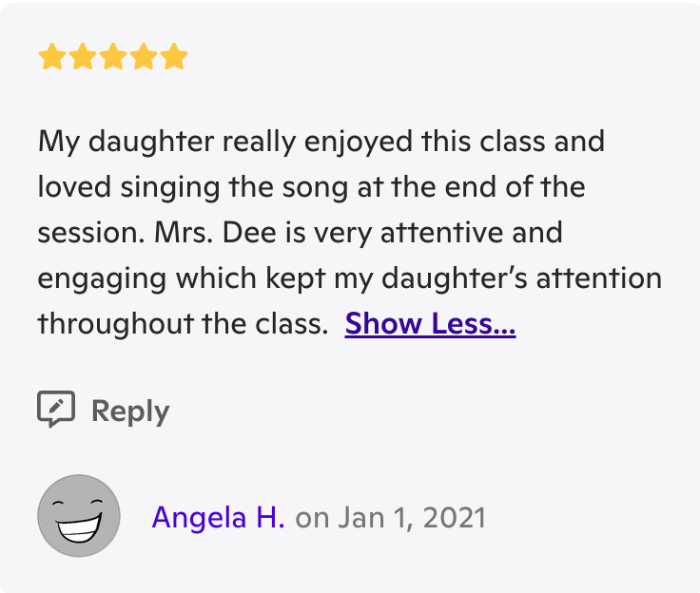Click the text "throughout the class."
This screenshot has width=700, height=593.
click(x=183, y=324)
